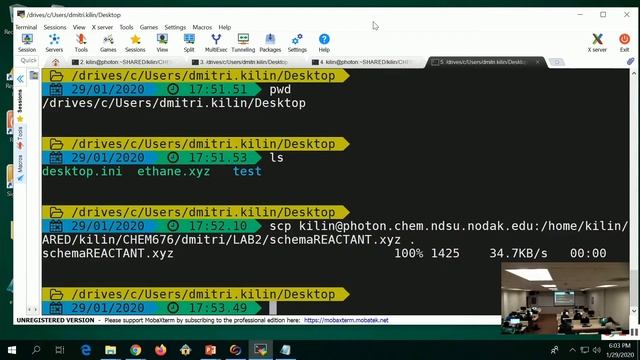640x360 pixels.
Task: Select the MobaXterm taskbar icon
Action: [x=260, y=350]
